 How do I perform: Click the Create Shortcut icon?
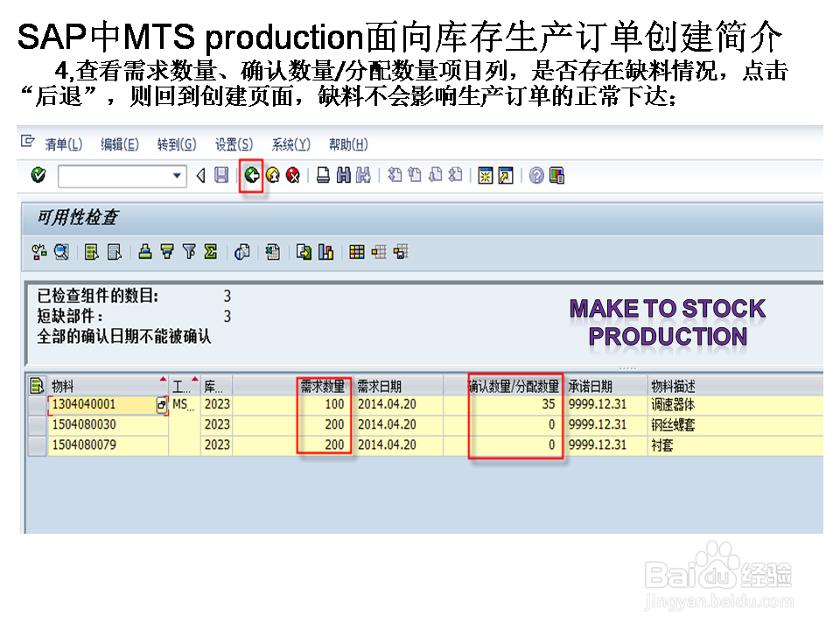pyautogui.click(x=506, y=176)
